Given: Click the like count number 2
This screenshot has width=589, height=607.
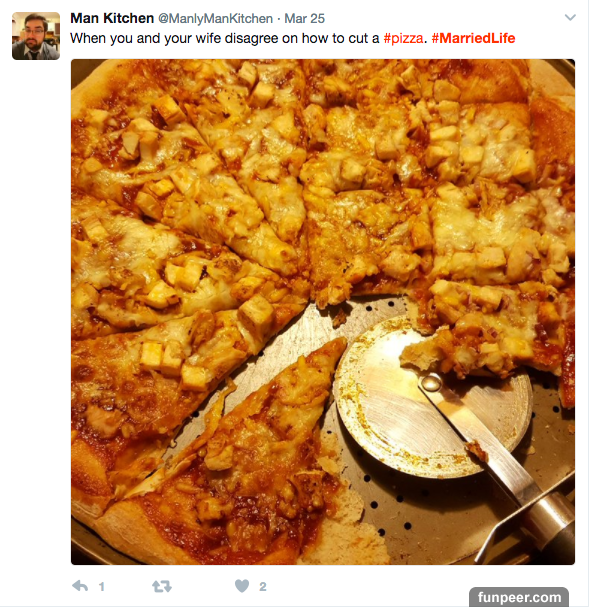Looking at the screenshot, I should [x=263, y=587].
